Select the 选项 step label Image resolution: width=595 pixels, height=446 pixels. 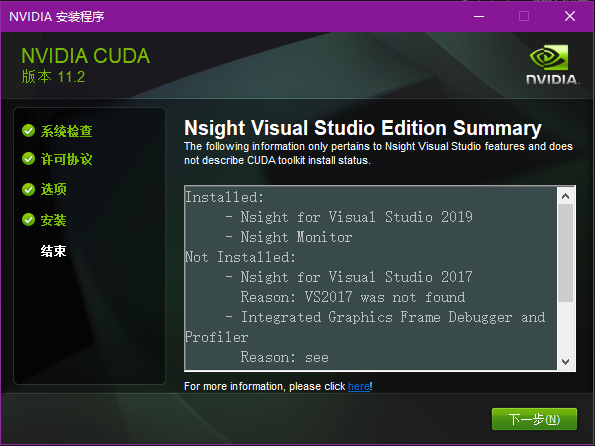pos(54,189)
